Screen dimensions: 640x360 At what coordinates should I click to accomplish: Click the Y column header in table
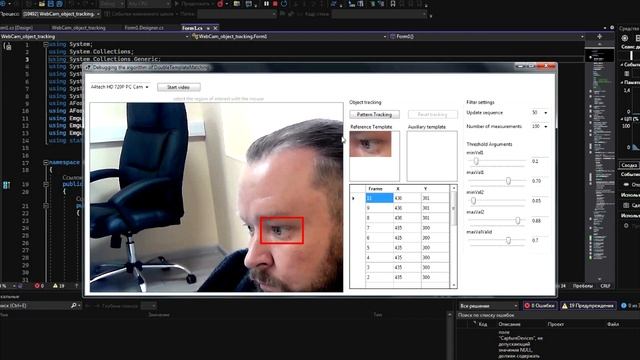(x=435, y=189)
